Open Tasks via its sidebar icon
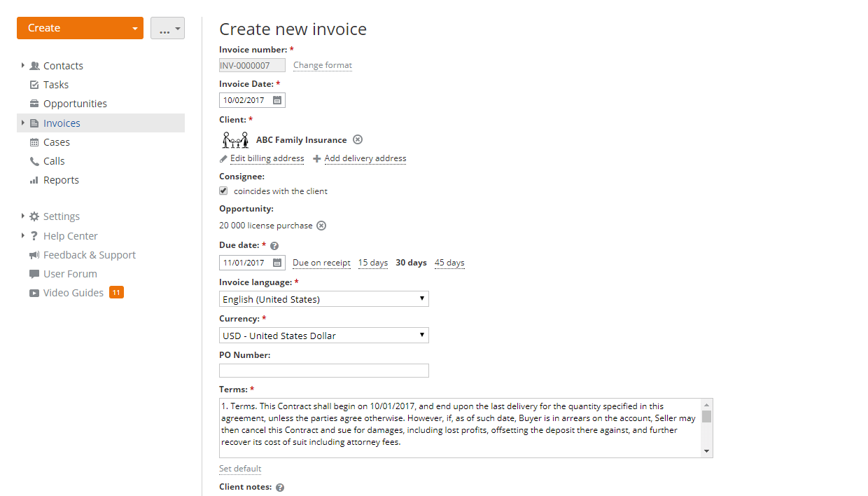 33,84
